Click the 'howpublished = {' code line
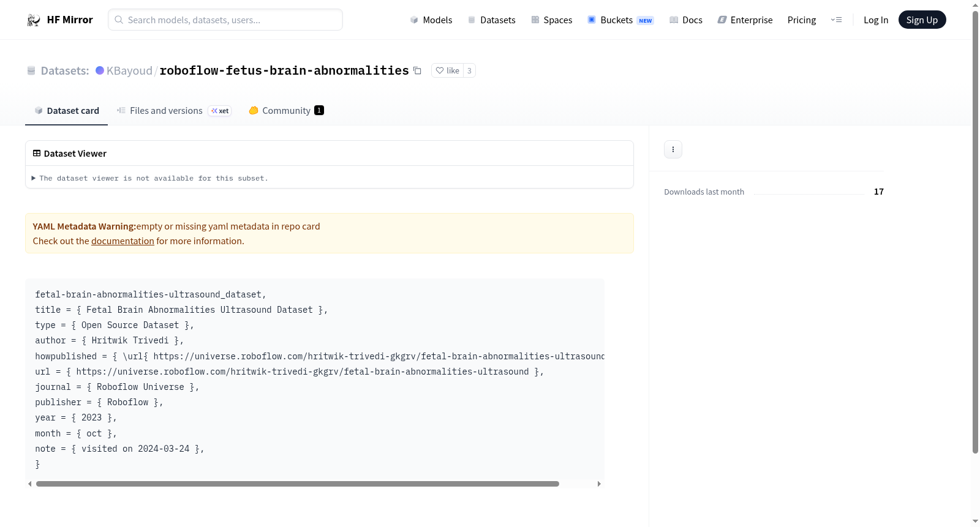980x527 pixels. (320, 356)
